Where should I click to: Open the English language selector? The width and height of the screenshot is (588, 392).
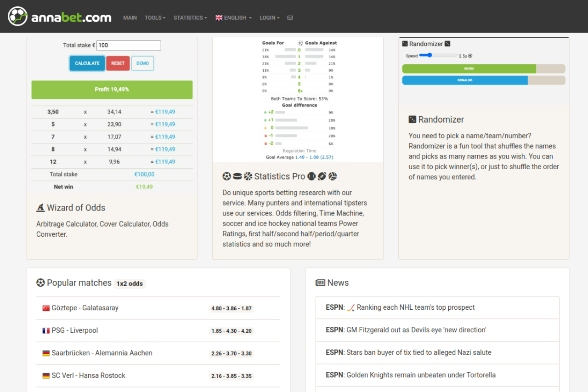coord(234,18)
